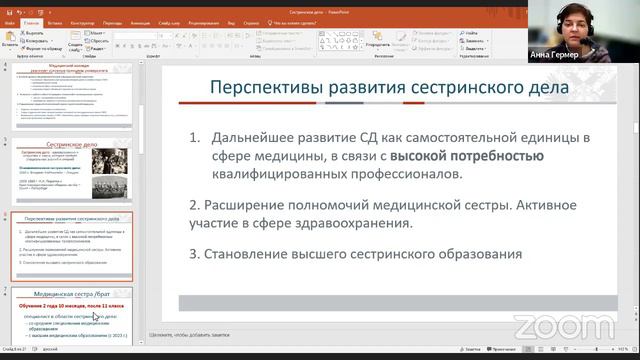Select thumbnail slide Медицинская сестра /брат

click(x=72, y=316)
